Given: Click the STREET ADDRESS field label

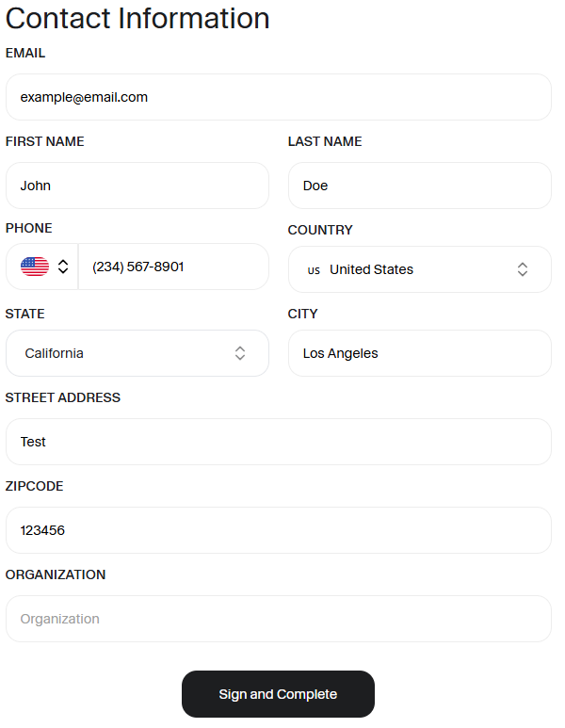Looking at the screenshot, I should point(63,397).
